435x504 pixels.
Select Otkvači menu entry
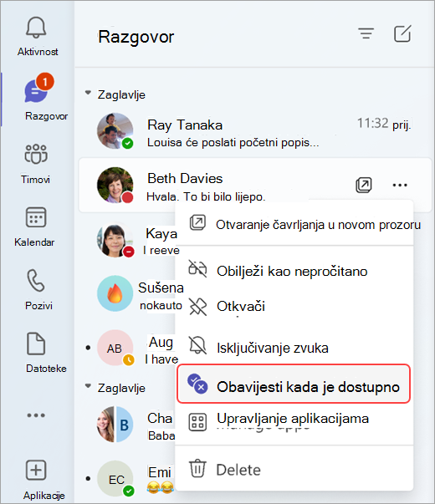click(x=294, y=306)
